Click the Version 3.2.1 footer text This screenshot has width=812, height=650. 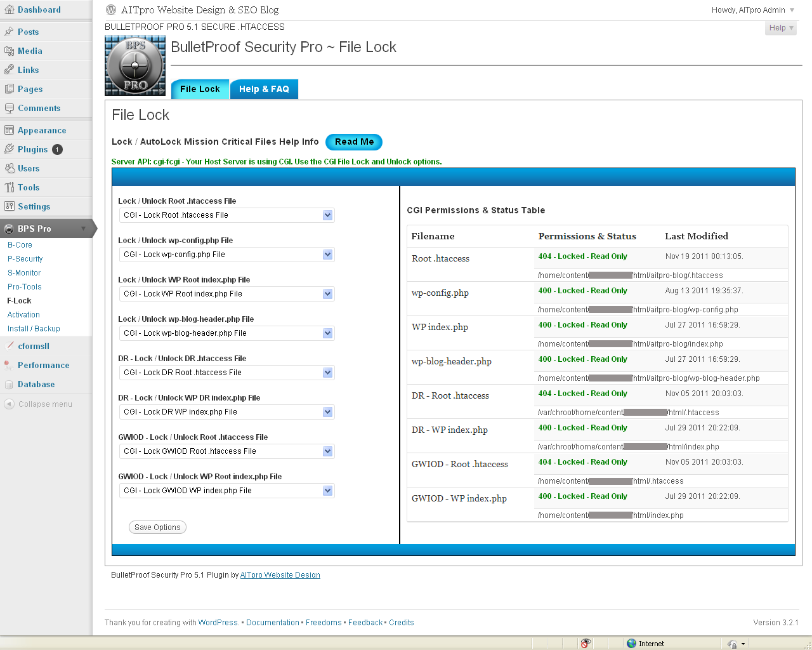pos(776,623)
